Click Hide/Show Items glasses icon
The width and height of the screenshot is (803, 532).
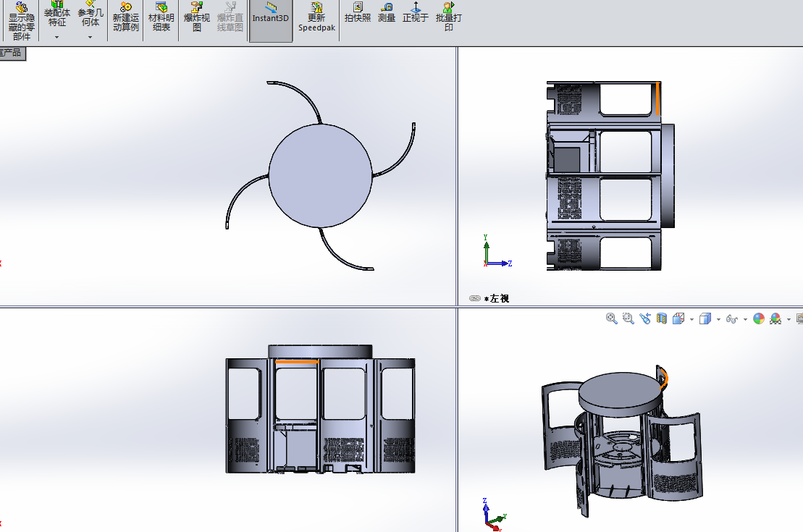point(732,319)
